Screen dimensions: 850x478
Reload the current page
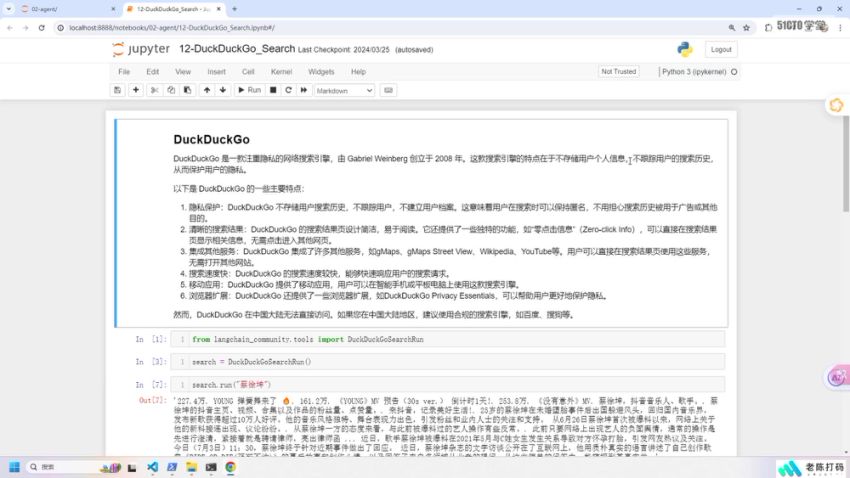point(41,28)
